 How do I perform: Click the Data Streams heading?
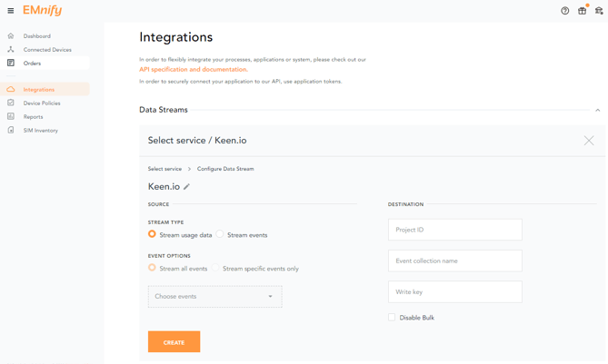[x=164, y=110]
